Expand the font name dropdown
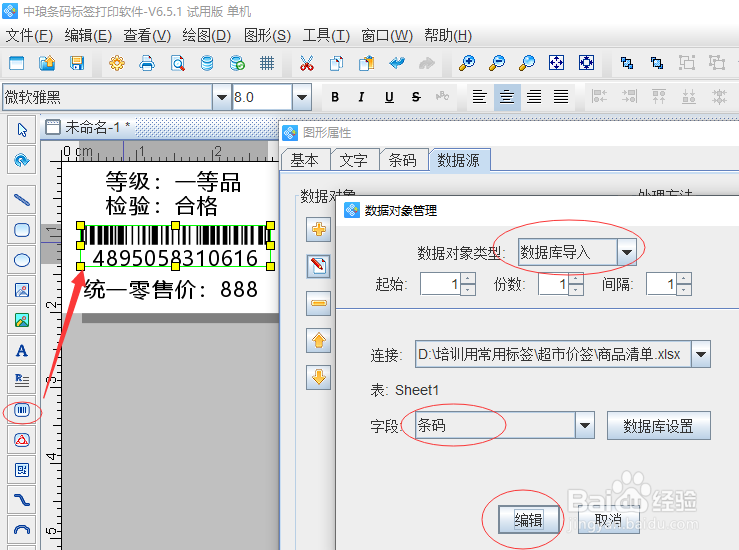Image resolution: width=739 pixels, height=550 pixels. [222, 98]
